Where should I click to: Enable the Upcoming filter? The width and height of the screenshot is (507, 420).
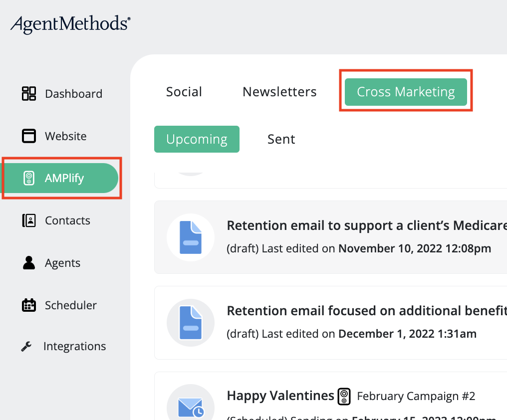[197, 139]
